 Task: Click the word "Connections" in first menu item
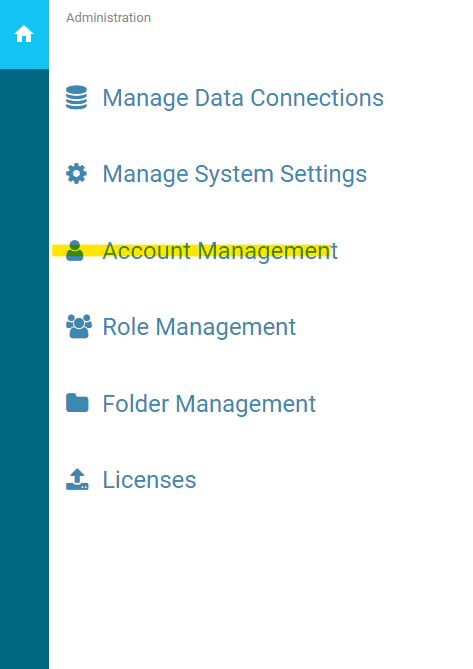pyautogui.click(x=317, y=98)
